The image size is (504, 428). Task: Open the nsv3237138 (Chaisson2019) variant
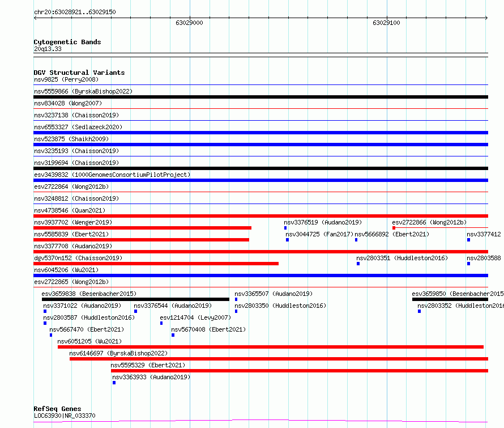pos(76,115)
